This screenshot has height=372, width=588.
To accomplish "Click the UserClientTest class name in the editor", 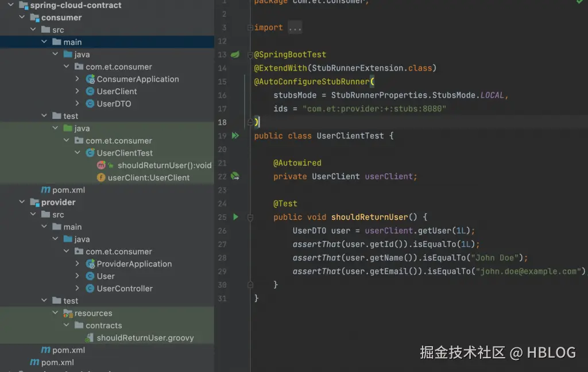I will click(350, 135).
